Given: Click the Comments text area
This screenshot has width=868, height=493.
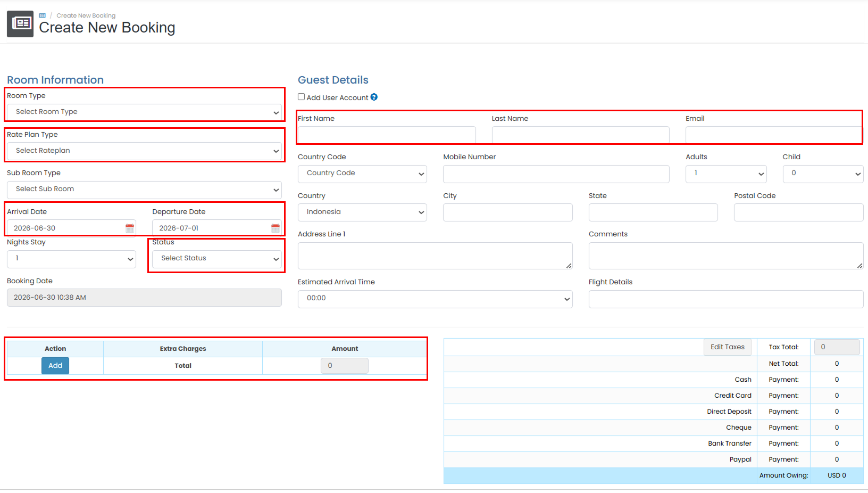Looking at the screenshot, I should (726, 256).
